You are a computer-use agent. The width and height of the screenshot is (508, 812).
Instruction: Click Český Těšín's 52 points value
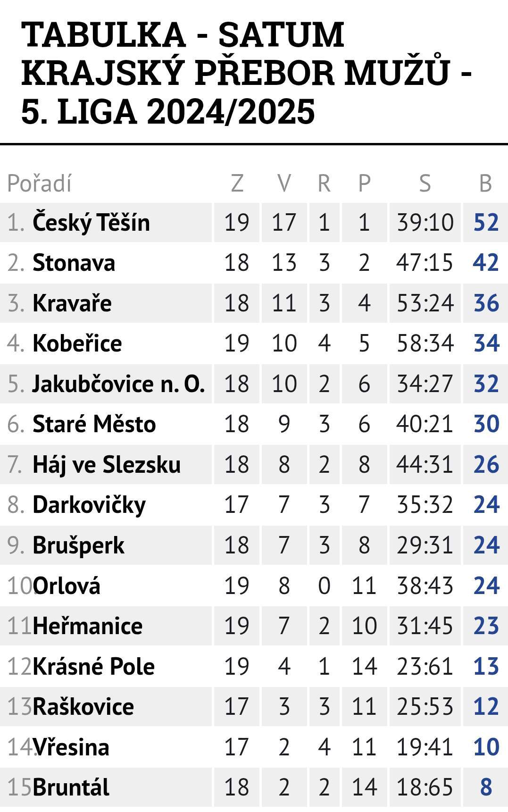pos(486,222)
